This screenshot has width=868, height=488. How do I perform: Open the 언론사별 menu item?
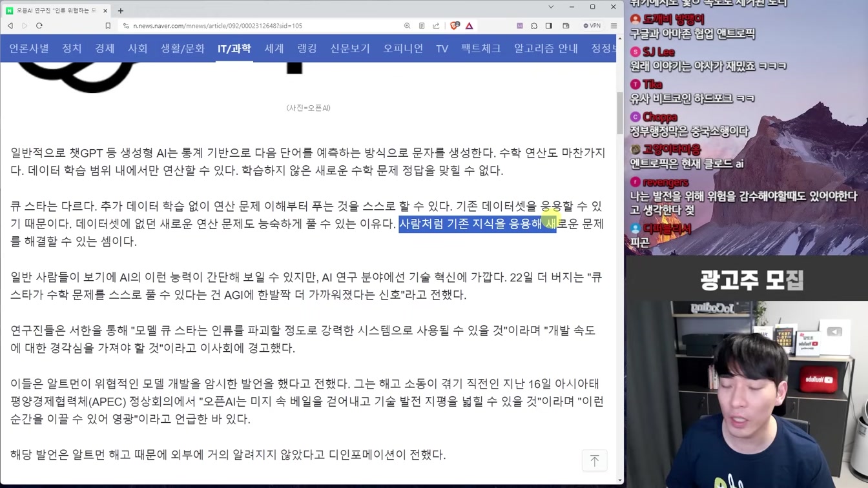tap(29, 48)
